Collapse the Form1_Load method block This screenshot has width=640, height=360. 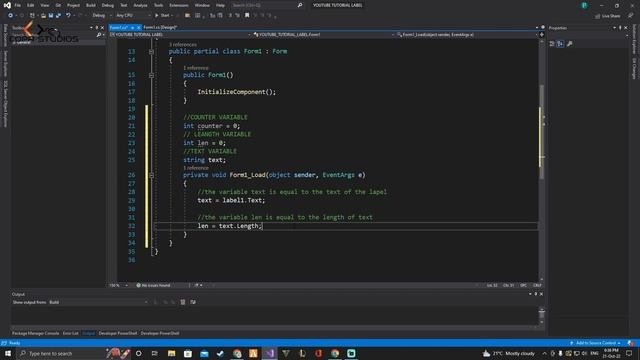(x=151, y=175)
